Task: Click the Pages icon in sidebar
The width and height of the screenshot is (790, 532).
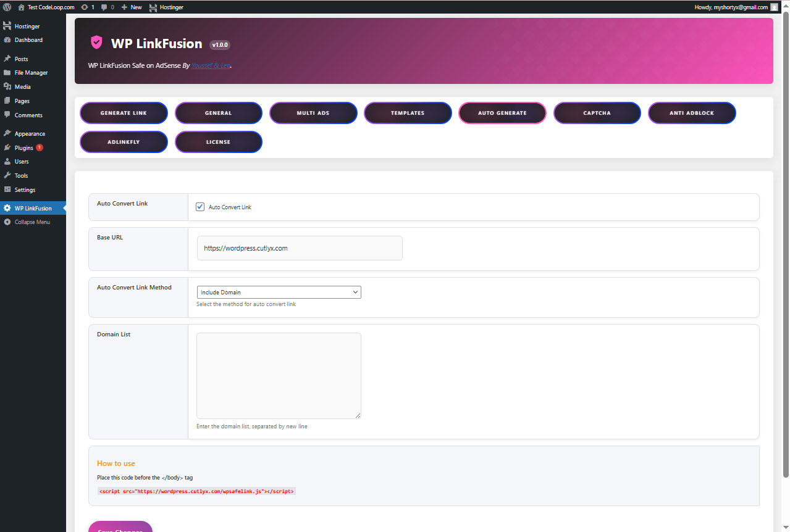Action: pyautogui.click(x=7, y=101)
